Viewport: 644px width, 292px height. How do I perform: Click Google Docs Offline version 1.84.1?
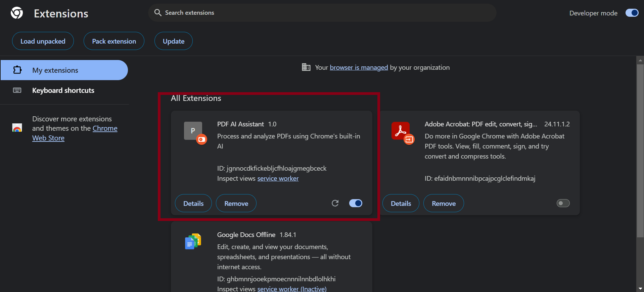point(288,235)
